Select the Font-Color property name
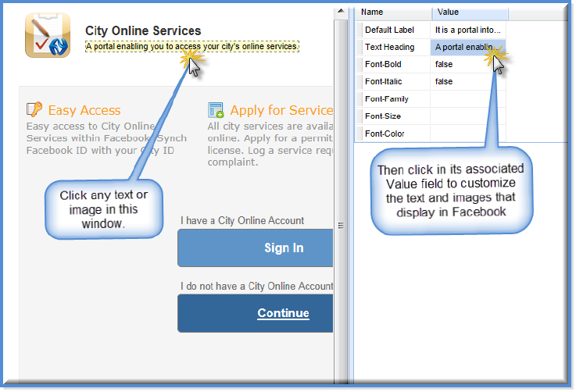 click(385, 134)
